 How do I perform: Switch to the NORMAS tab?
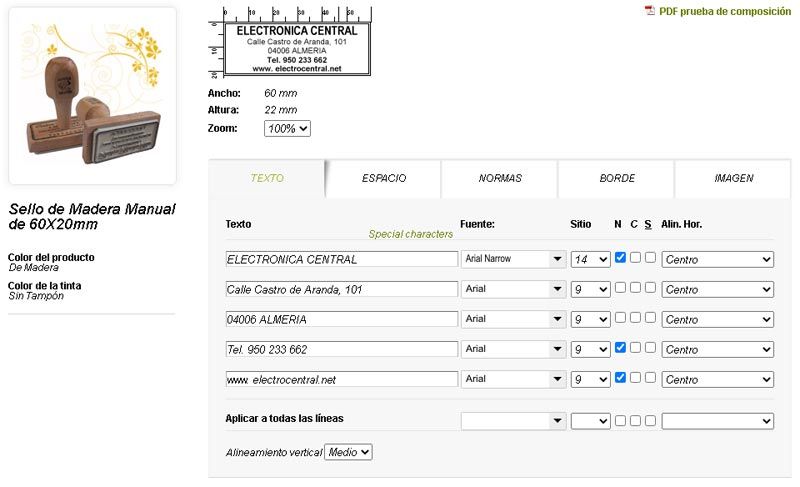[x=500, y=178]
